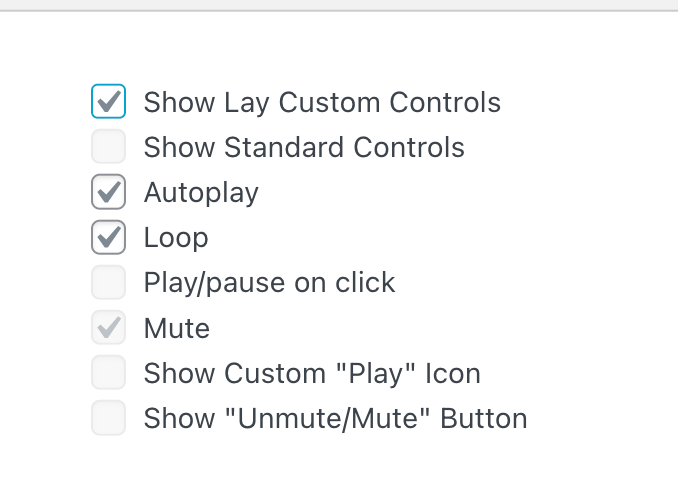678x490 pixels.
Task: Click the "Loop" label text
Action: click(x=176, y=238)
